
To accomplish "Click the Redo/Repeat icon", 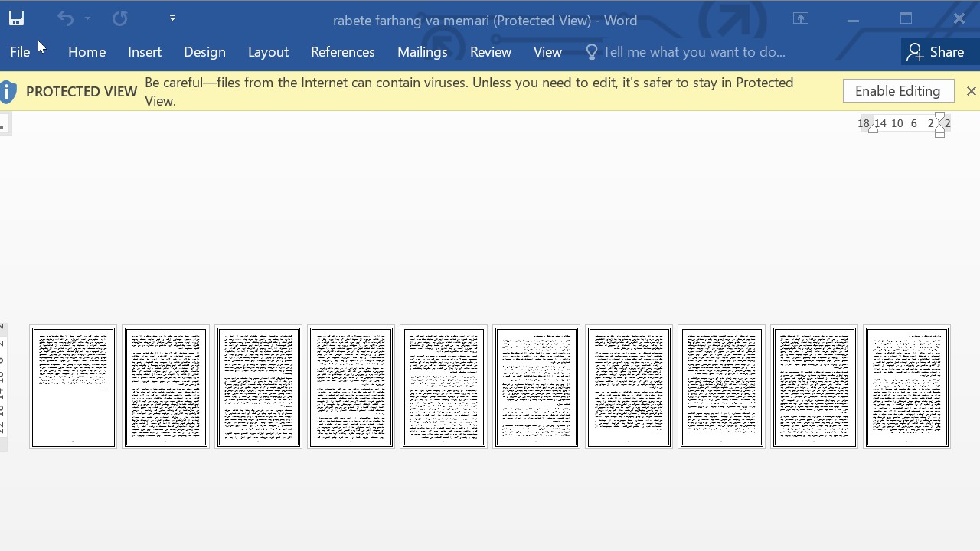I will (119, 18).
